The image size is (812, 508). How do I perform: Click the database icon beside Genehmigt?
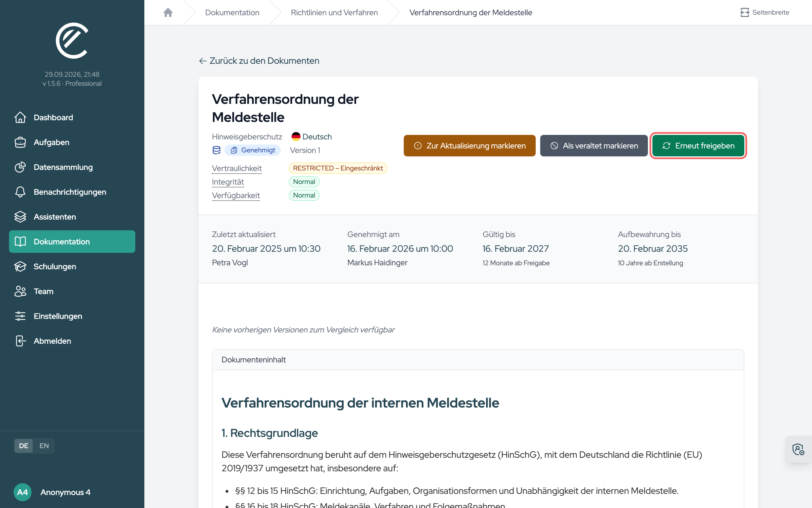coord(217,150)
